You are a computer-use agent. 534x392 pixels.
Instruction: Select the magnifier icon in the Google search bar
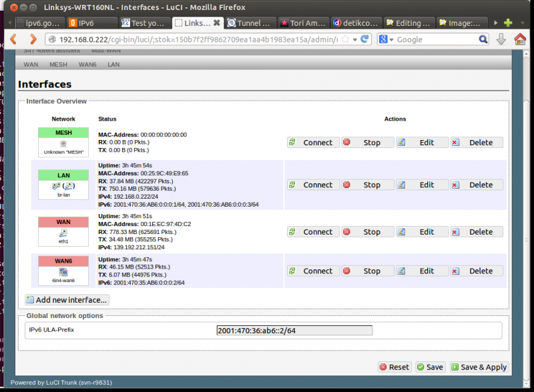point(483,39)
